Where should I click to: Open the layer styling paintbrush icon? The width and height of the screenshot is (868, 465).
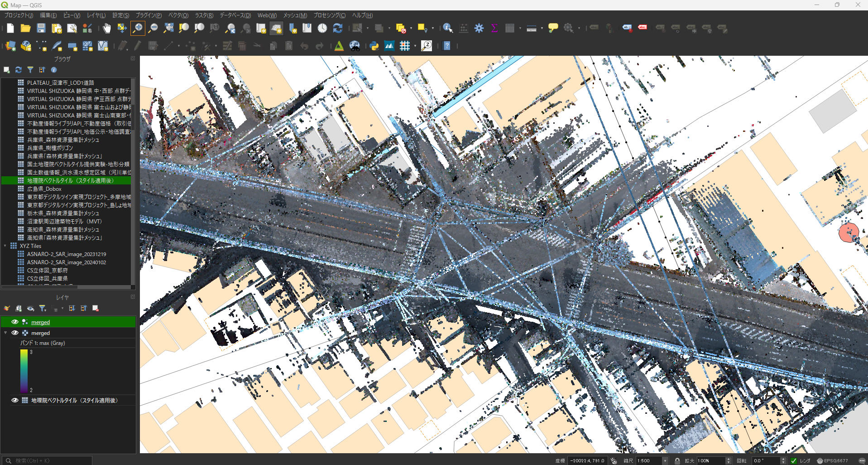pos(7,309)
